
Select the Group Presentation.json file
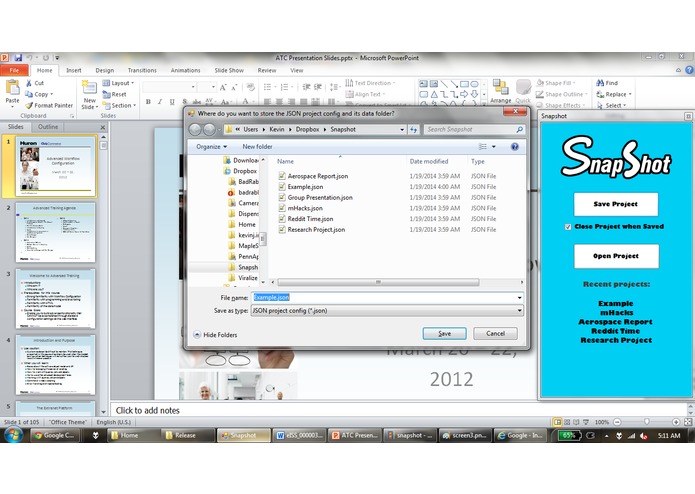click(x=320, y=198)
